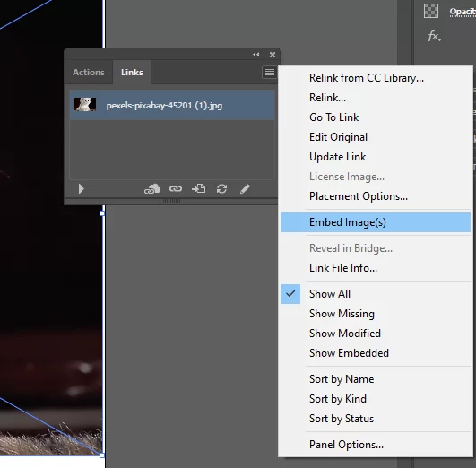The image size is (476, 468).
Task: Click the Relink from CC Libraries cloud icon
Action: coord(152,189)
